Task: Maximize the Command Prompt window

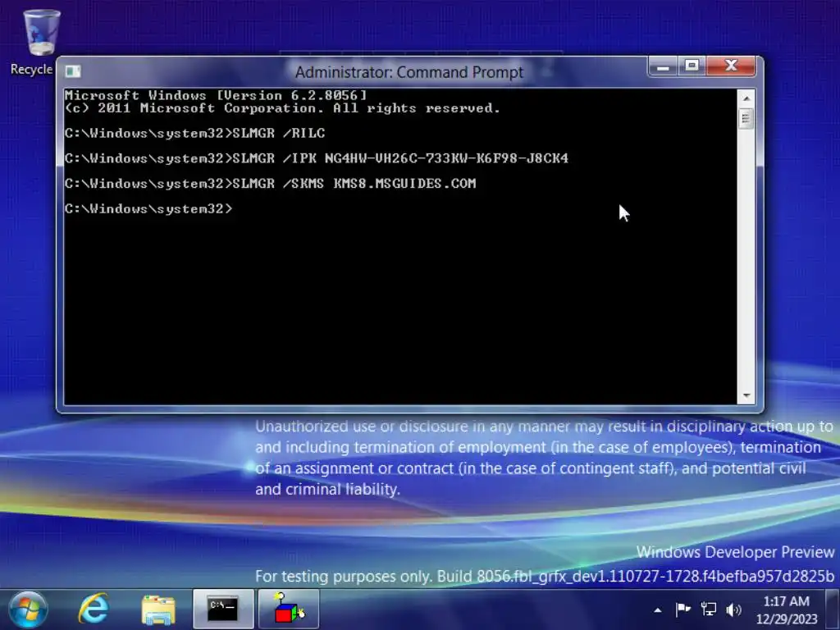Action: pyautogui.click(x=692, y=67)
